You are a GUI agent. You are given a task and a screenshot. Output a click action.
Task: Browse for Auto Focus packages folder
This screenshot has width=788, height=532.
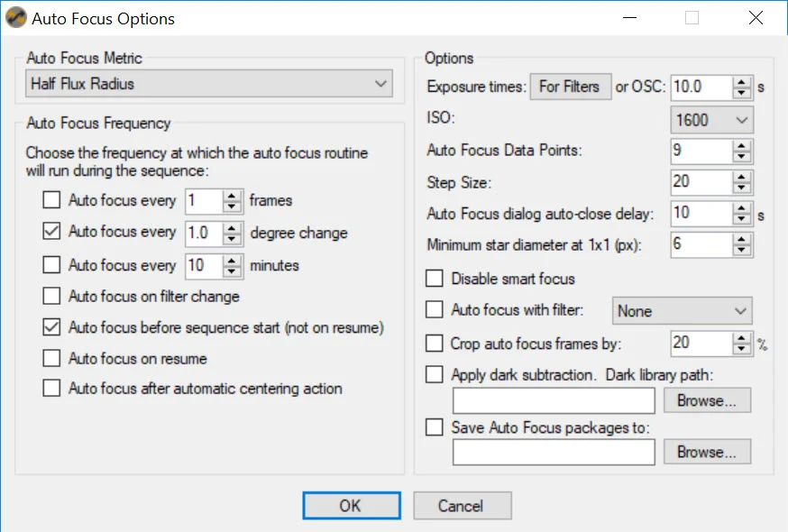click(707, 452)
